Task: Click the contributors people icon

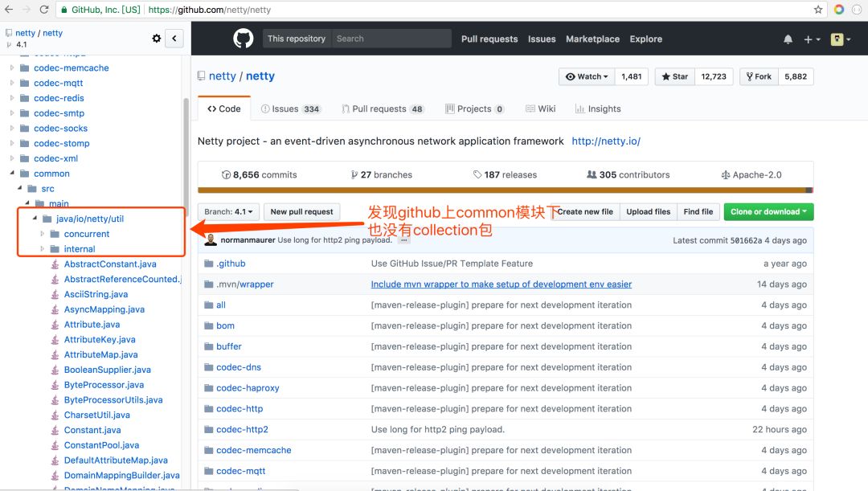Action: 592,175
